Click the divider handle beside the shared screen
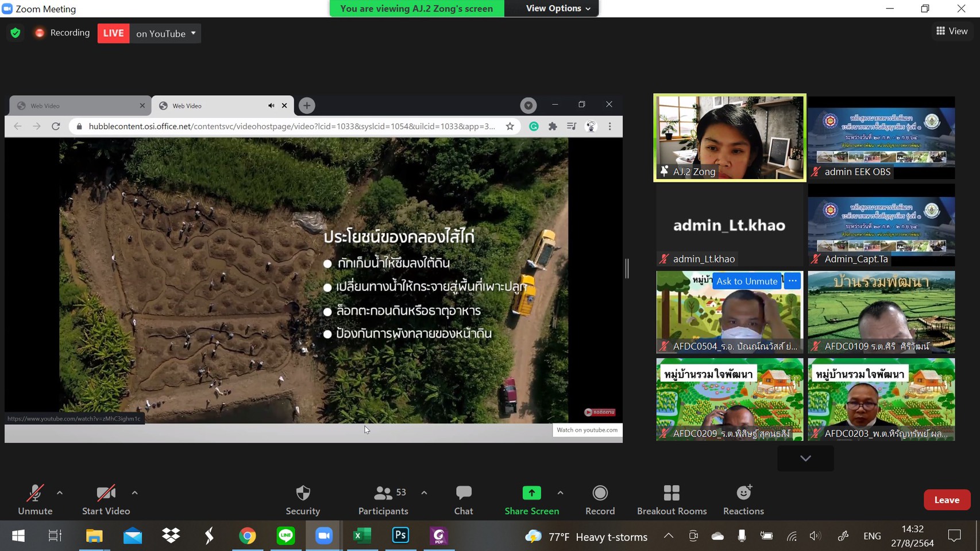Viewport: 980px width, 551px height. pos(627,268)
